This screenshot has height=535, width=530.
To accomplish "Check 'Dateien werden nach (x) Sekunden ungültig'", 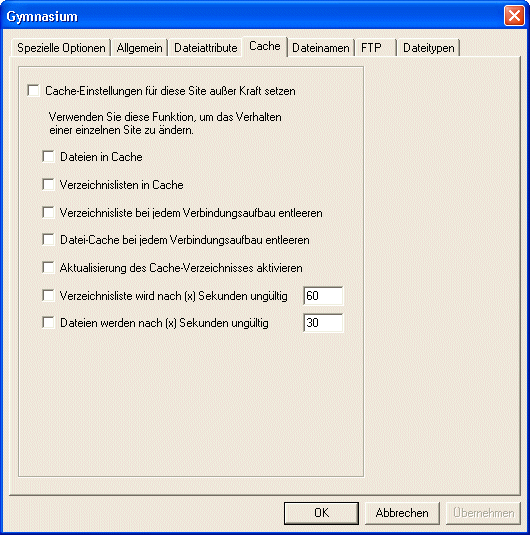I will pyautogui.click(x=48, y=322).
